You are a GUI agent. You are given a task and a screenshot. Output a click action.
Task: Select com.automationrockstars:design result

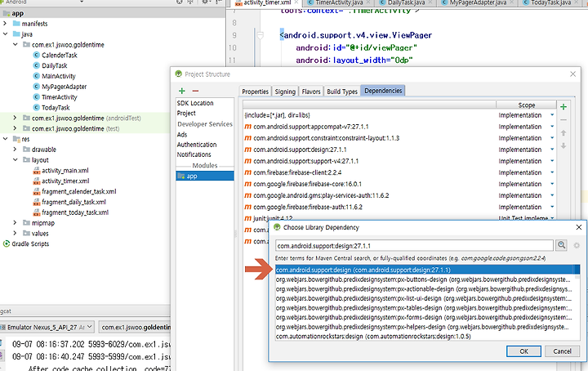coord(427,337)
